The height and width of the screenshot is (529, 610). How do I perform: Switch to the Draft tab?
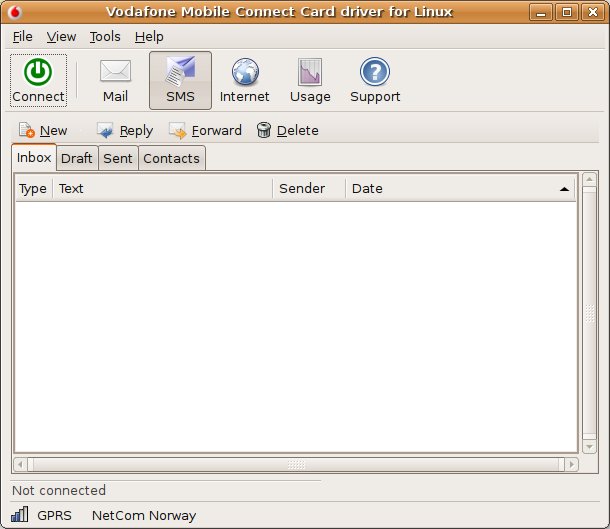coord(77,158)
